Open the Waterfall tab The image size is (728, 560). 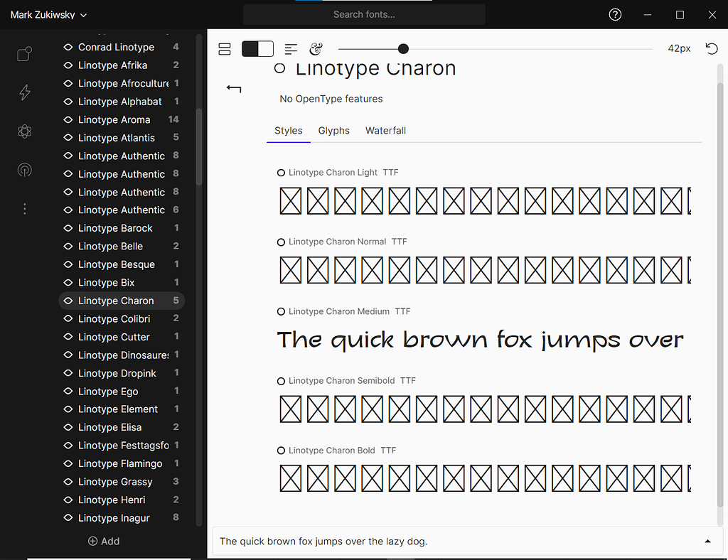[385, 131]
